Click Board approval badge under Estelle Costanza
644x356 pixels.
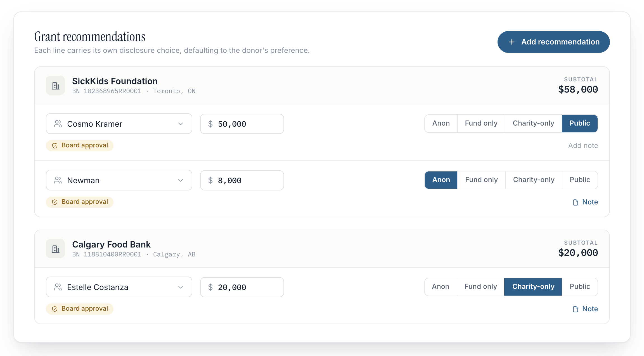(80, 309)
